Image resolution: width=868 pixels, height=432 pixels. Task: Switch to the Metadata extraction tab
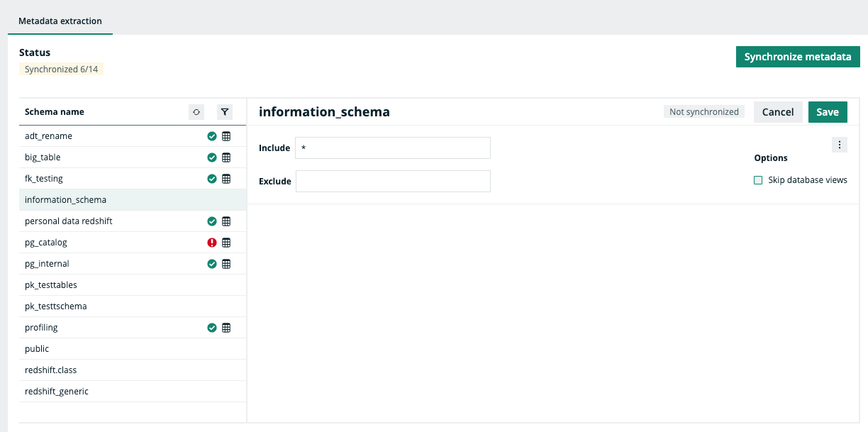(60, 21)
